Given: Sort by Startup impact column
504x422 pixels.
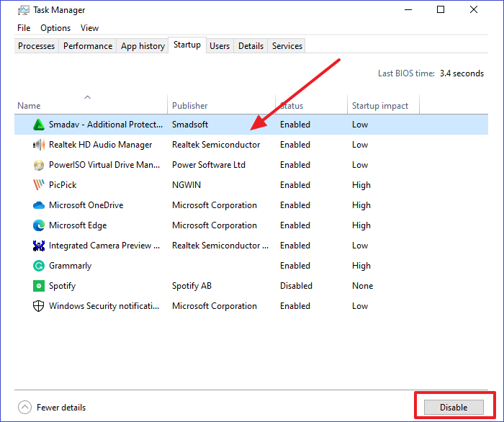Looking at the screenshot, I should click(x=379, y=106).
